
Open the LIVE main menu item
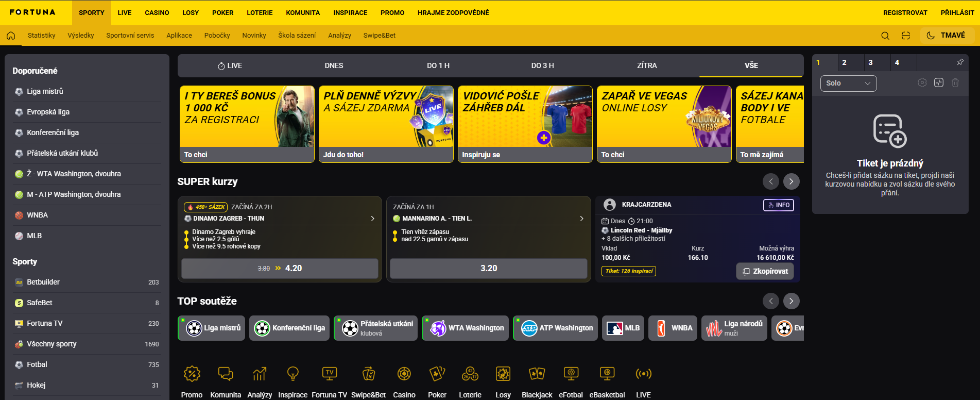tap(125, 13)
